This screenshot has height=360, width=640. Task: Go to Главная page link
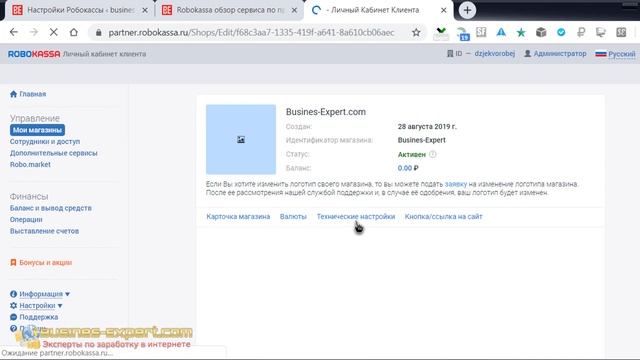(x=33, y=94)
